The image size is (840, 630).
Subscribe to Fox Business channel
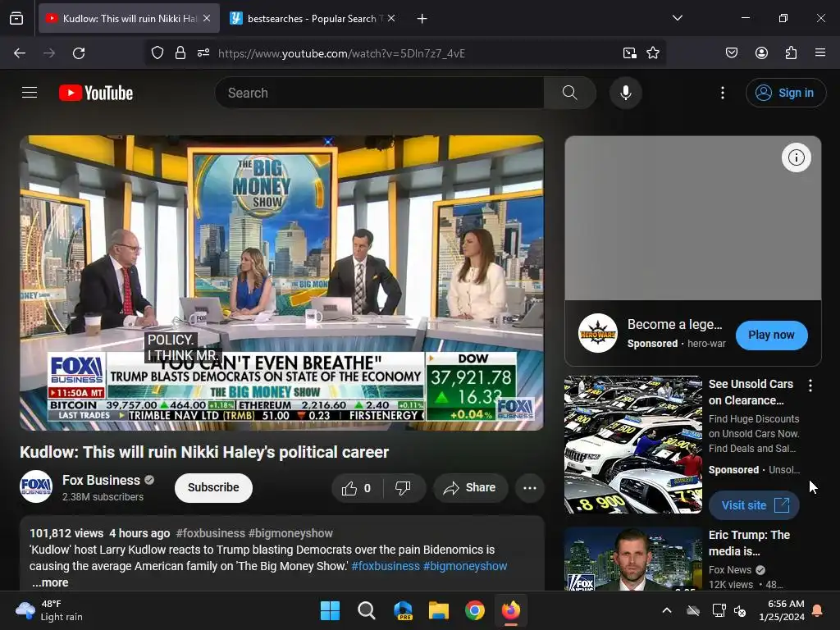point(213,487)
